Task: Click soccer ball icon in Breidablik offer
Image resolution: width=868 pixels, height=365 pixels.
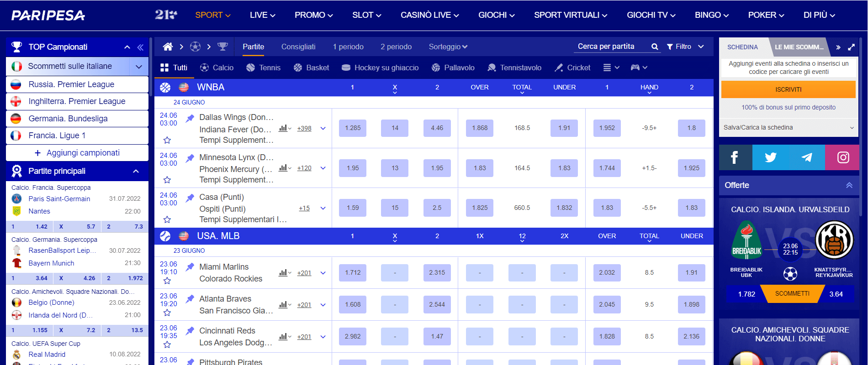Action: point(790,274)
